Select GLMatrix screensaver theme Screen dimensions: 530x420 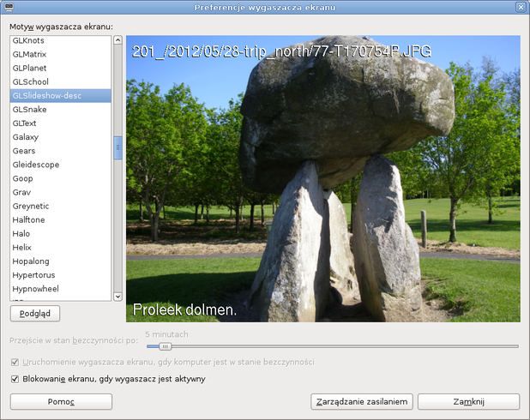[x=61, y=54]
